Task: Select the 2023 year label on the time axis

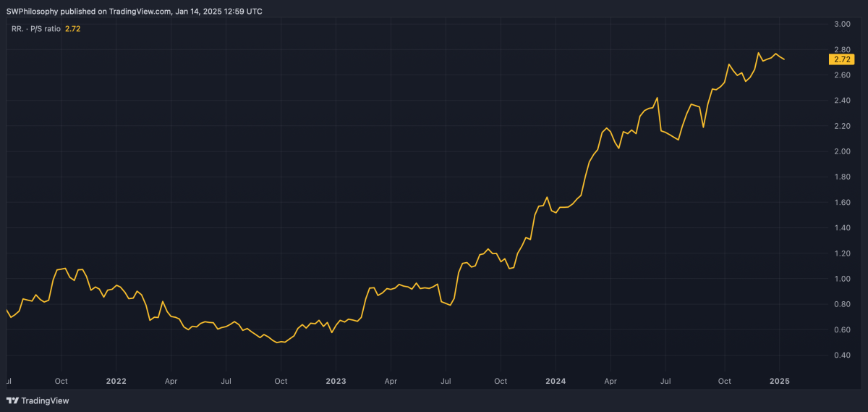Action: click(336, 381)
